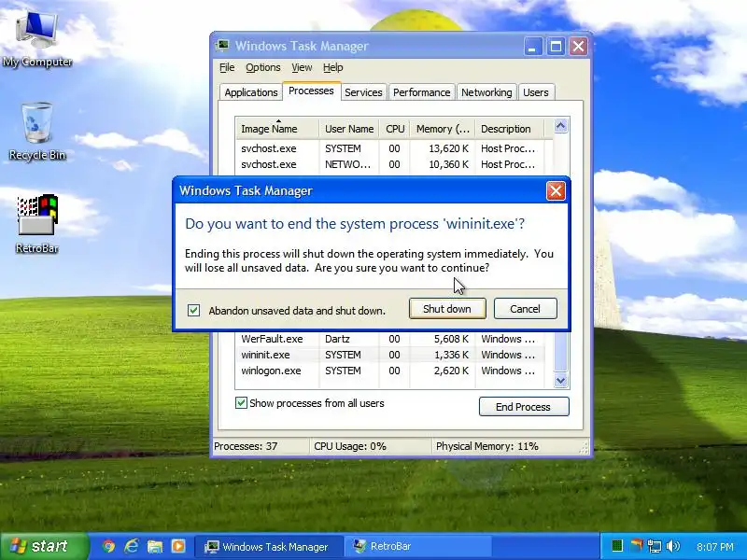Open the RetroBar desktop icon
Screen dimensions: 747x560
37,224
